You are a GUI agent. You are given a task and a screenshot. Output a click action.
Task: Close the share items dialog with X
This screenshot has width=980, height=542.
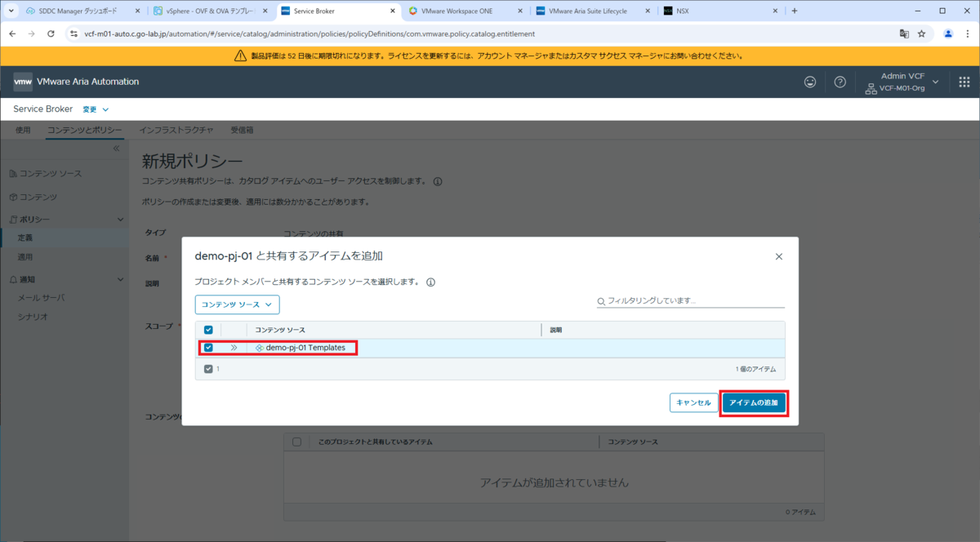[778, 256]
